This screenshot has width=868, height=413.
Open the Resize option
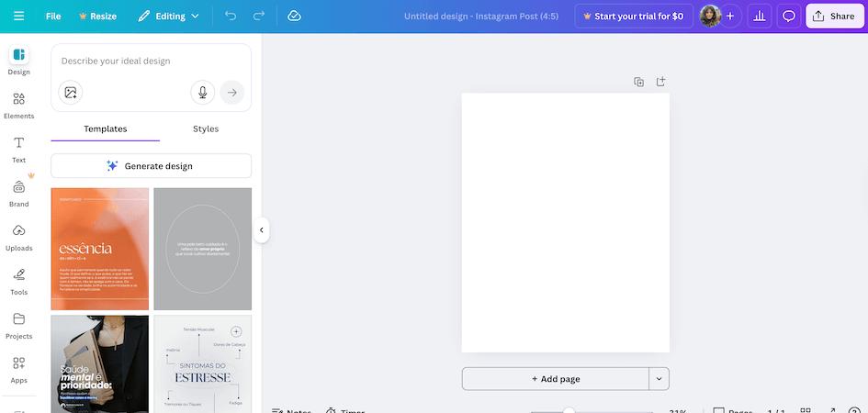click(98, 16)
